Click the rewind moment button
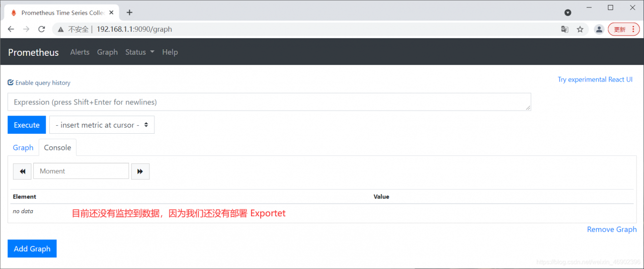 [22, 171]
